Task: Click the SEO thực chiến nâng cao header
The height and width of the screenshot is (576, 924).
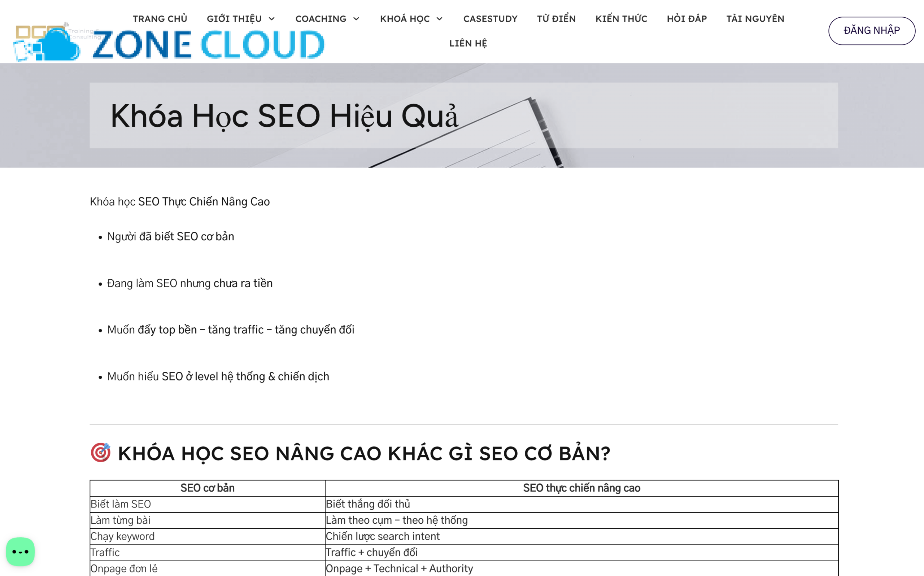Action: (x=581, y=488)
